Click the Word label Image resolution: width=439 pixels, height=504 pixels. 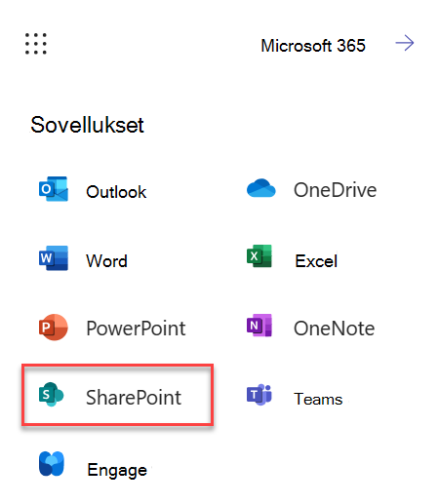(x=106, y=261)
